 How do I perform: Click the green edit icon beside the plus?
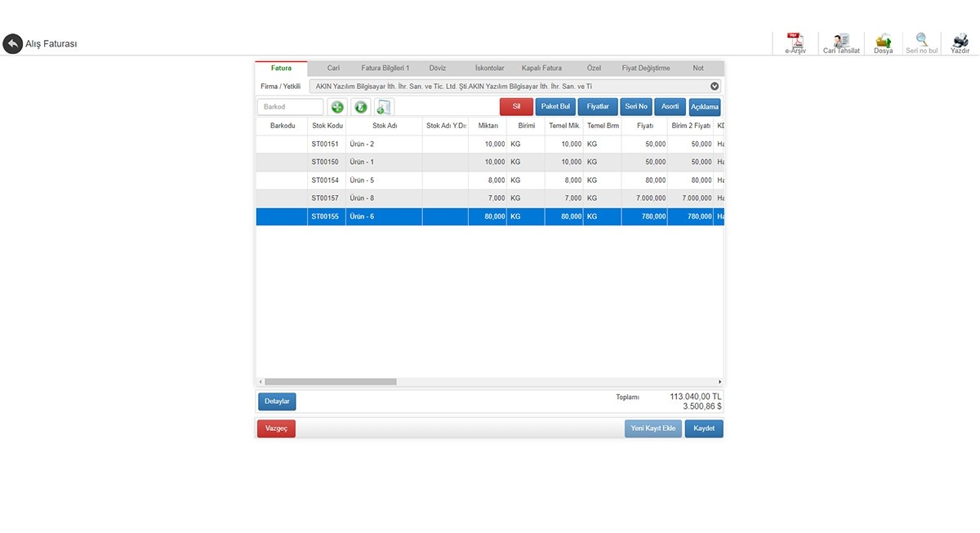360,107
